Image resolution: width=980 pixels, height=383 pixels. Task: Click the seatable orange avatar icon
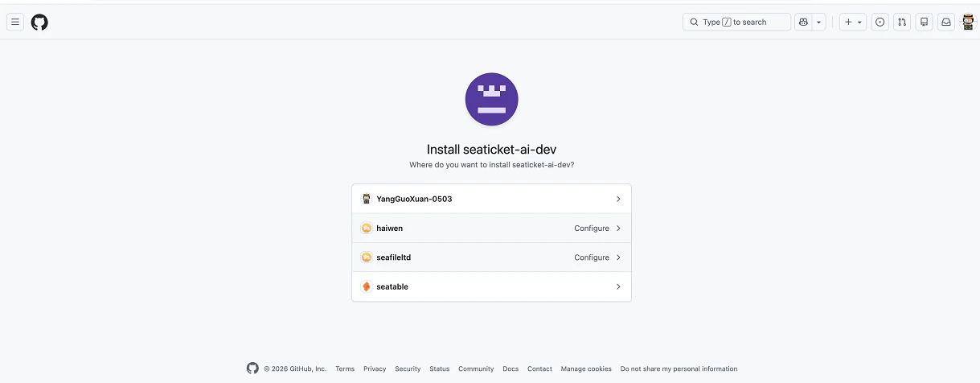(x=367, y=286)
